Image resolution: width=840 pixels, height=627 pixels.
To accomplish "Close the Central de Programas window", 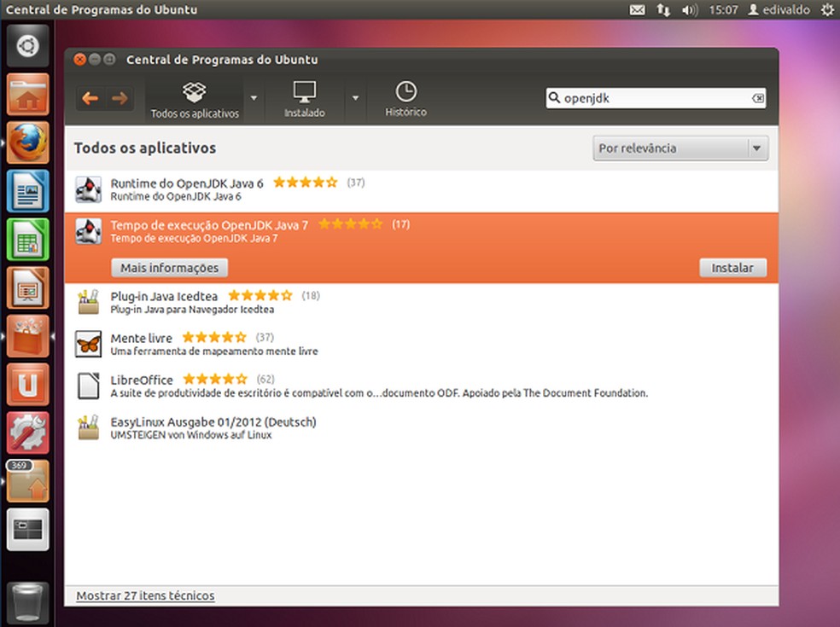I will (80, 60).
